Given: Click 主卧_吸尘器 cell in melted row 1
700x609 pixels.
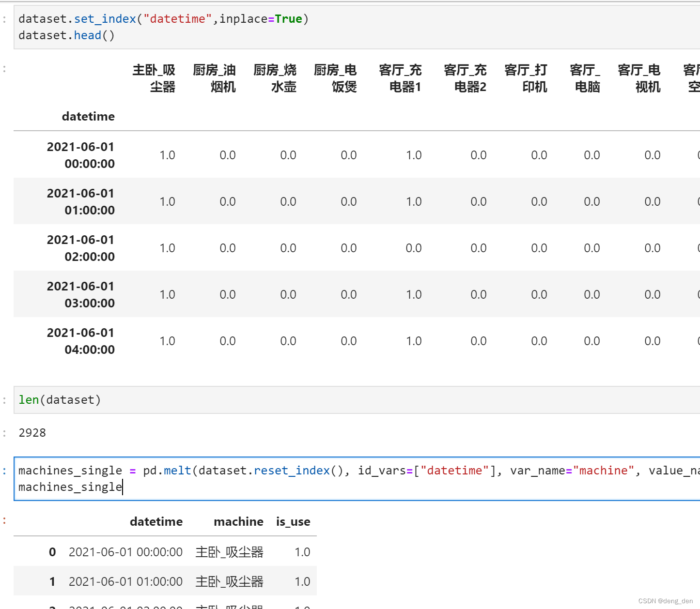Looking at the screenshot, I should 229,581.
